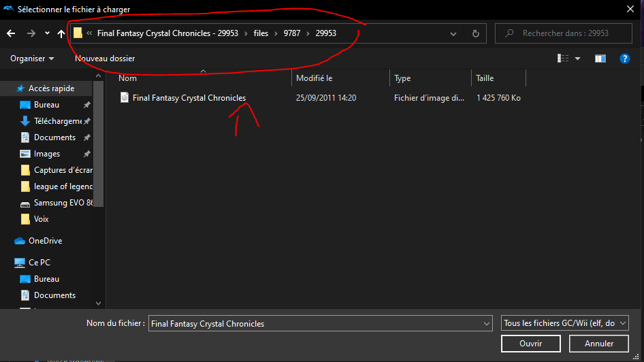Click the pin icon next to Images

coord(86,154)
